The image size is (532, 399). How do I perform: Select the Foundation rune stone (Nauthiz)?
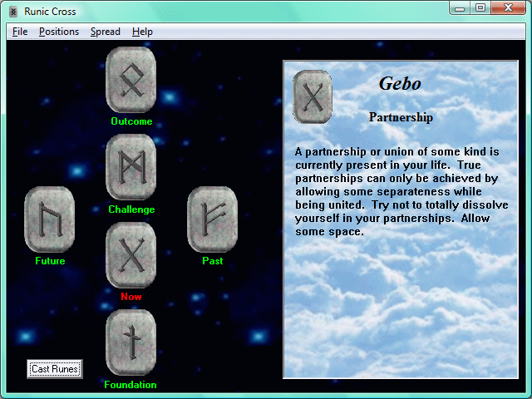pos(131,342)
